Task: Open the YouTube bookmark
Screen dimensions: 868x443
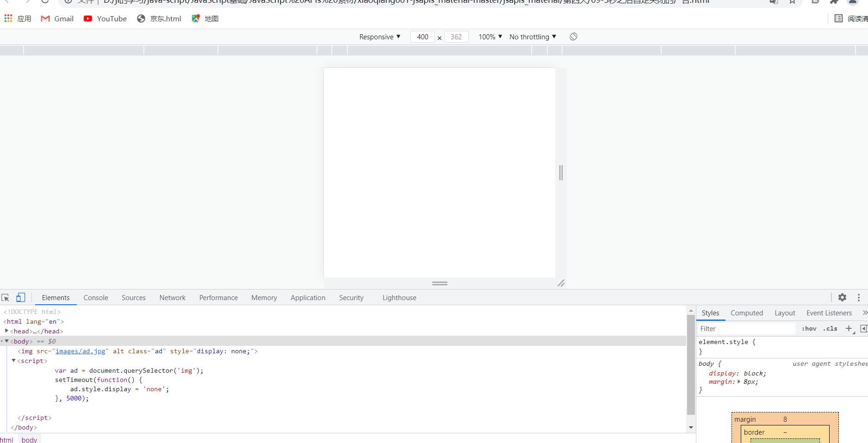Action: click(x=105, y=18)
